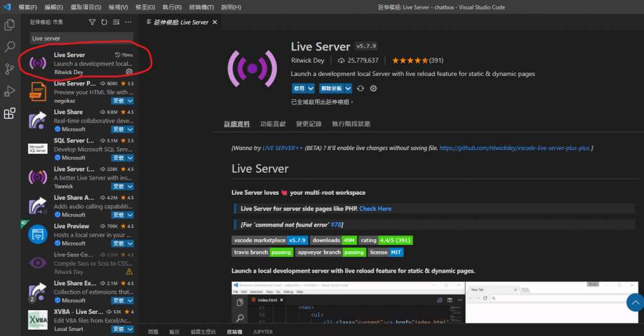Open install dropdown for XVBA Live Server
The height and width of the screenshot is (336, 644).
(x=130, y=329)
